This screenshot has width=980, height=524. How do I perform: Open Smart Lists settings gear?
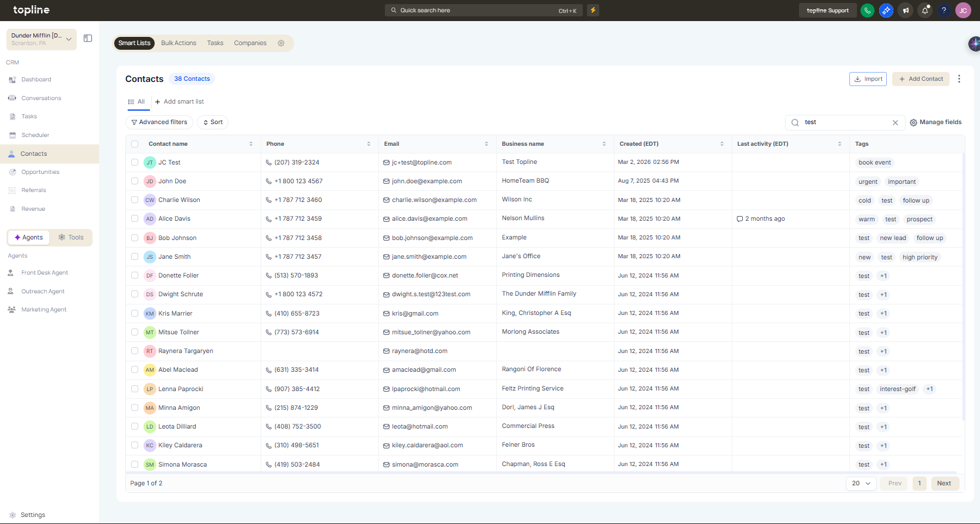(281, 43)
